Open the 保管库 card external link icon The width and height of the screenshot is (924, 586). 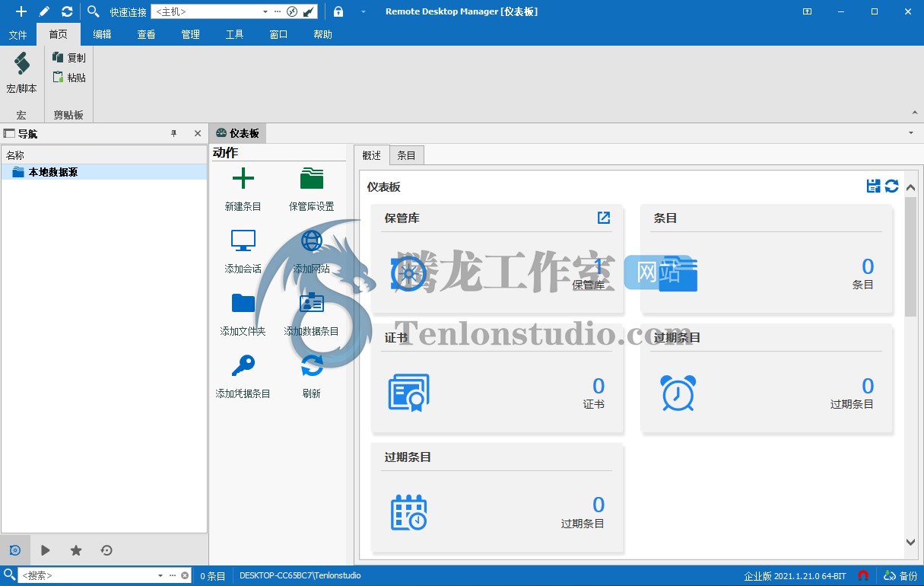(x=604, y=218)
